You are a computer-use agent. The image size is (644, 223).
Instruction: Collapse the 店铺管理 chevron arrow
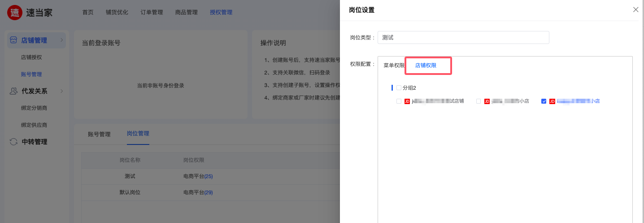(x=62, y=40)
